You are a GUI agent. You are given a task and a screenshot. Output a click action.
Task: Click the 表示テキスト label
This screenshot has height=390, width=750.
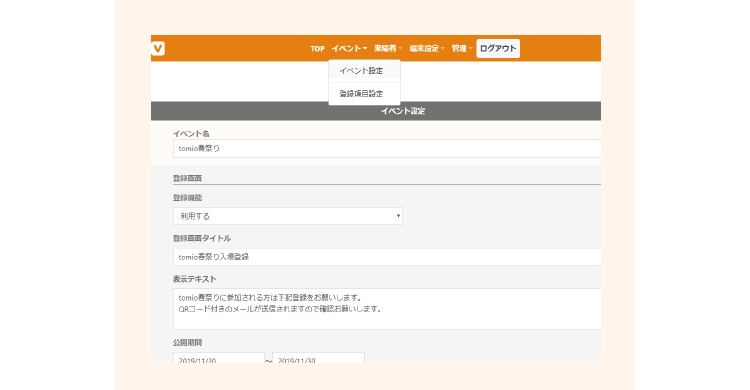coord(195,279)
